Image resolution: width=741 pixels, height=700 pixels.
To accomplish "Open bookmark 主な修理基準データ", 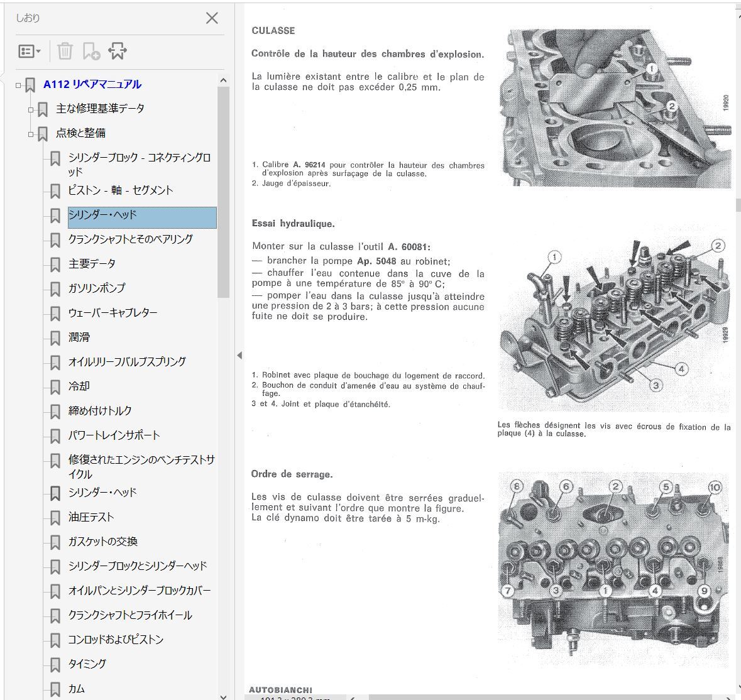I will [x=100, y=109].
